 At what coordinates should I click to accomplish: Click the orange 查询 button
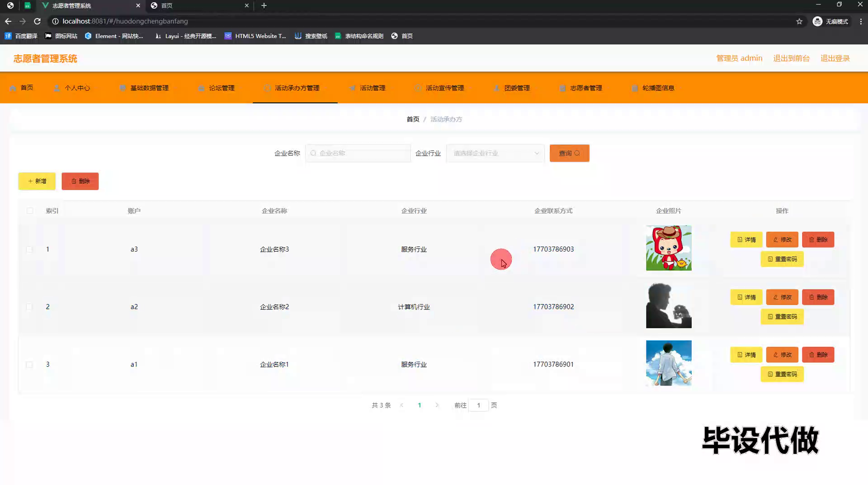click(x=569, y=153)
